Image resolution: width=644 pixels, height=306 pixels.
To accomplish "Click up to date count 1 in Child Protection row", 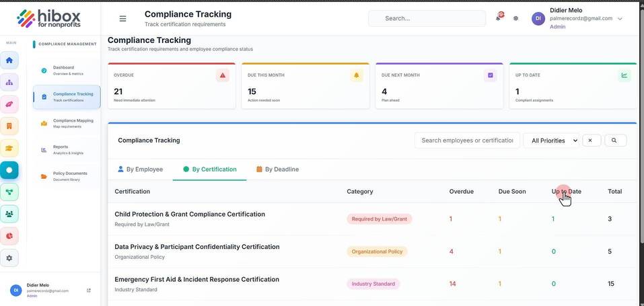I will [x=553, y=219].
